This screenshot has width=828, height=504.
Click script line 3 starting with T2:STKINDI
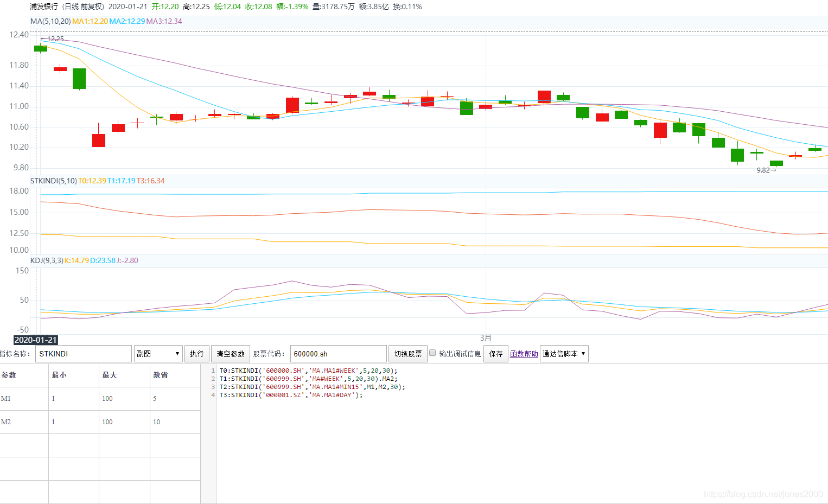(x=312, y=387)
